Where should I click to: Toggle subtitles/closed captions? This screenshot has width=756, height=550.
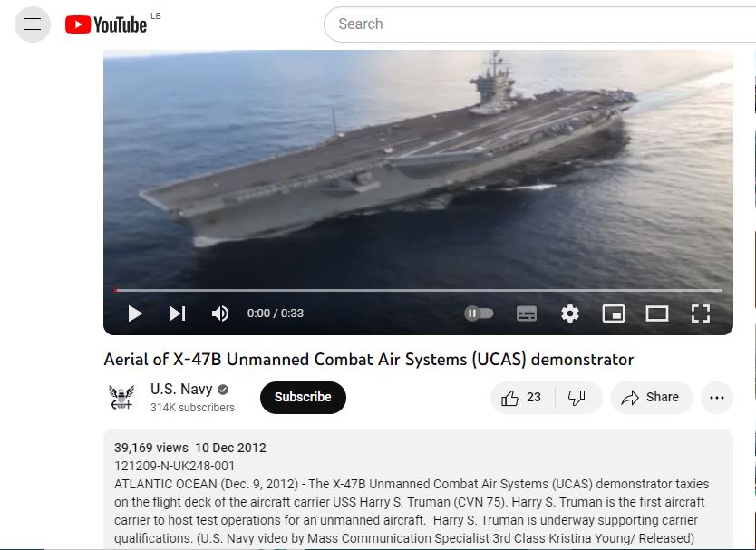click(x=527, y=314)
